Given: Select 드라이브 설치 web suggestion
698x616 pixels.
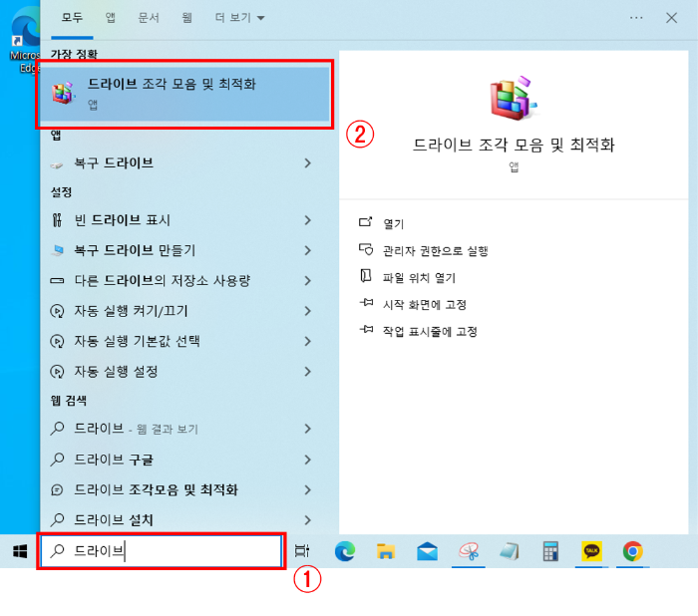Looking at the screenshot, I should 114,520.
